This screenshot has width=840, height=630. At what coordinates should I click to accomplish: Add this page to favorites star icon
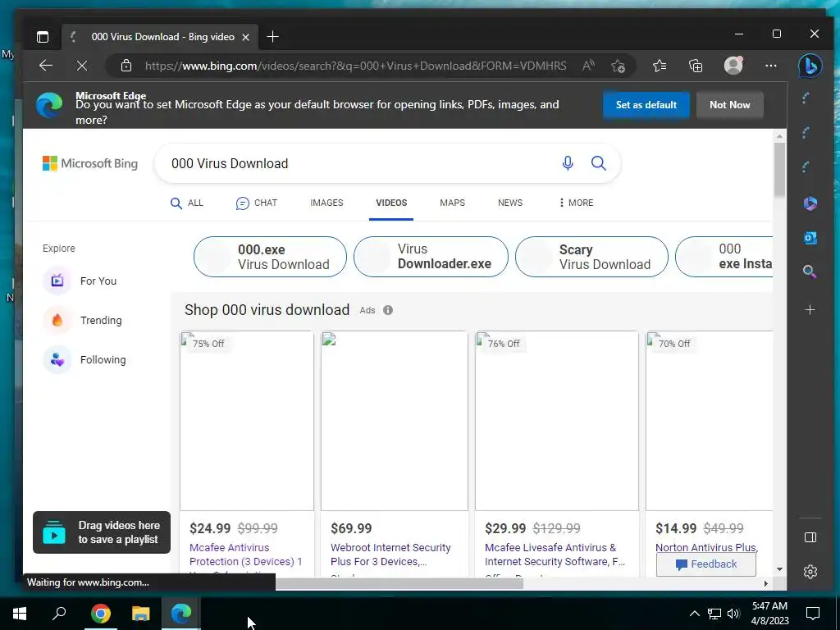tap(618, 66)
